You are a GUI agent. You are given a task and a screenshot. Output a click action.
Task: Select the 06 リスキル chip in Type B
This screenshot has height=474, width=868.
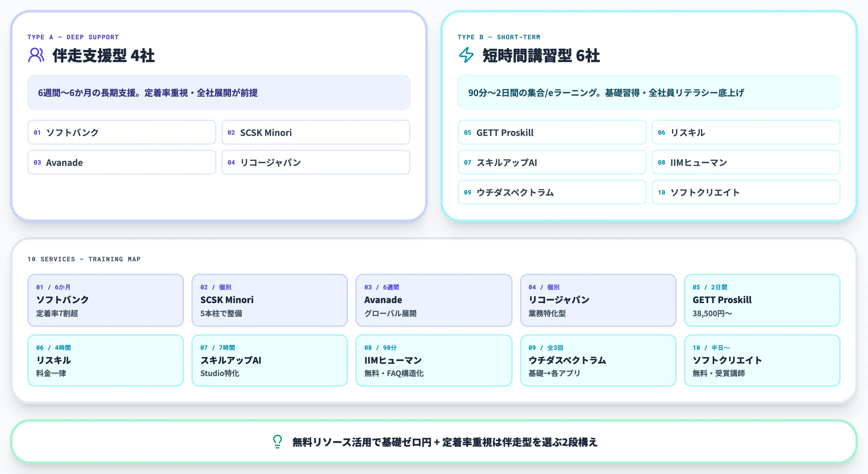pos(746,133)
